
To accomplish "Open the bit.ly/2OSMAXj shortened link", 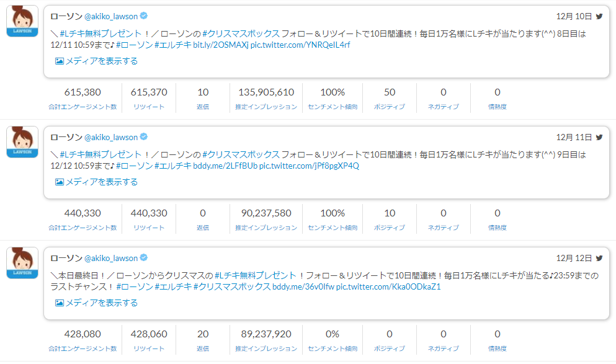I will (223, 43).
